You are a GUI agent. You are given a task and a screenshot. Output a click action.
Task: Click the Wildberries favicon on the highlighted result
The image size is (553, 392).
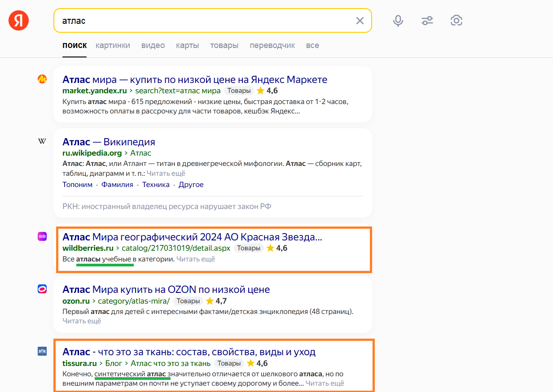coord(42,236)
